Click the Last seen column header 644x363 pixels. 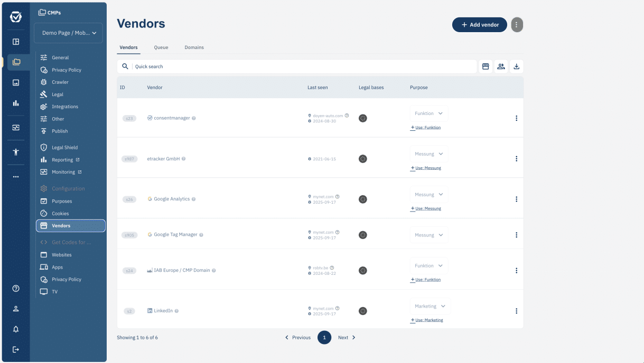[318, 88]
